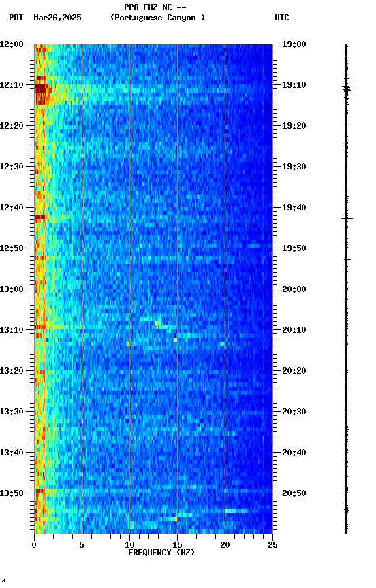The image size is (376, 588).
Task: Click the 19:50 UTC time label
Action: click(294, 248)
